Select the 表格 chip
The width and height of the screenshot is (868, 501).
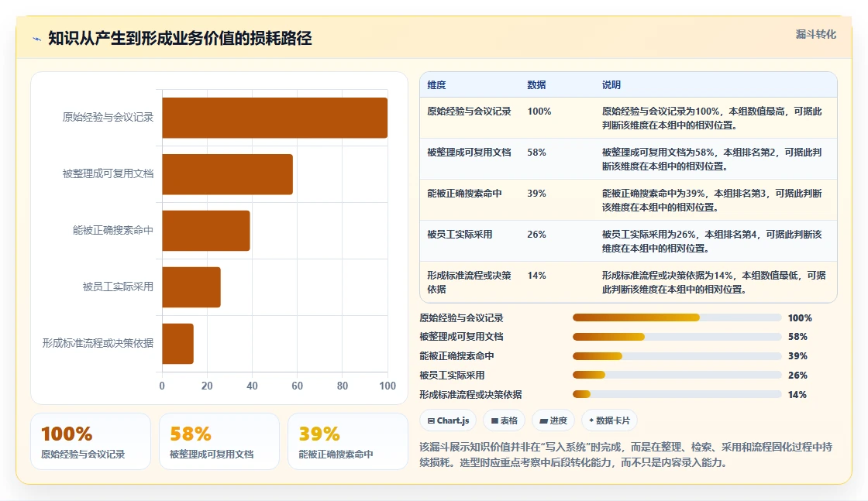pos(504,420)
